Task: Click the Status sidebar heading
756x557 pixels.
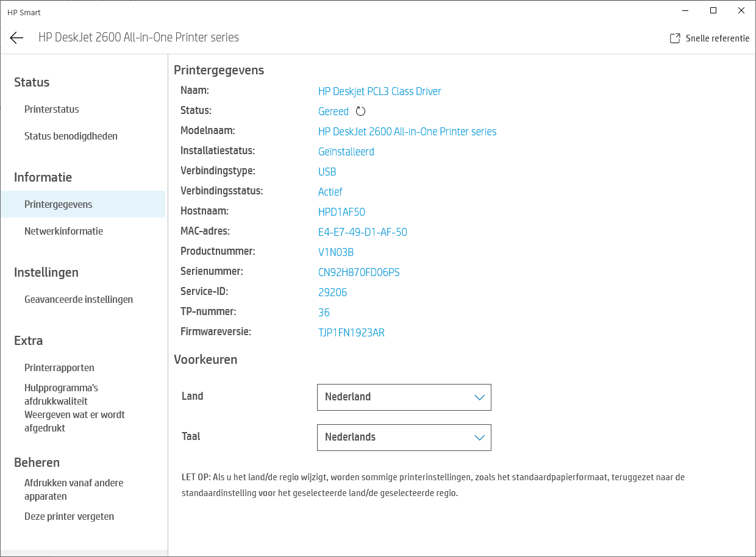Action: point(32,82)
